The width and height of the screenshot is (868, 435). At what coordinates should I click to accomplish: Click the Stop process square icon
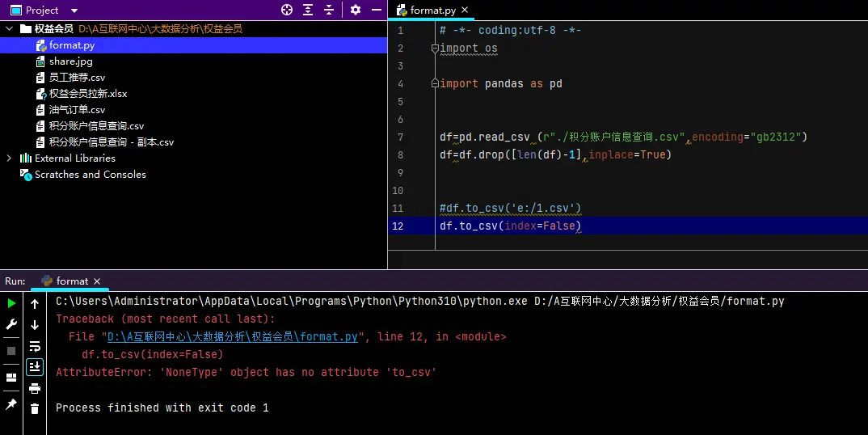11,351
